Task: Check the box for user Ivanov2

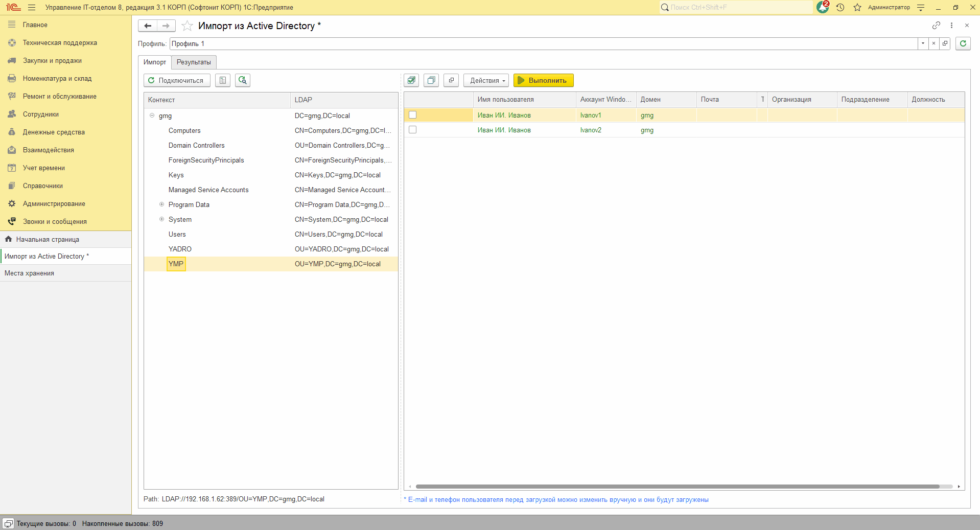Action: point(413,130)
